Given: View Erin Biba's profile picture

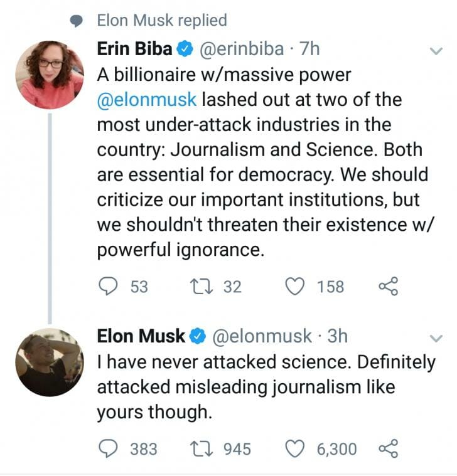Looking at the screenshot, I should coord(50,75).
